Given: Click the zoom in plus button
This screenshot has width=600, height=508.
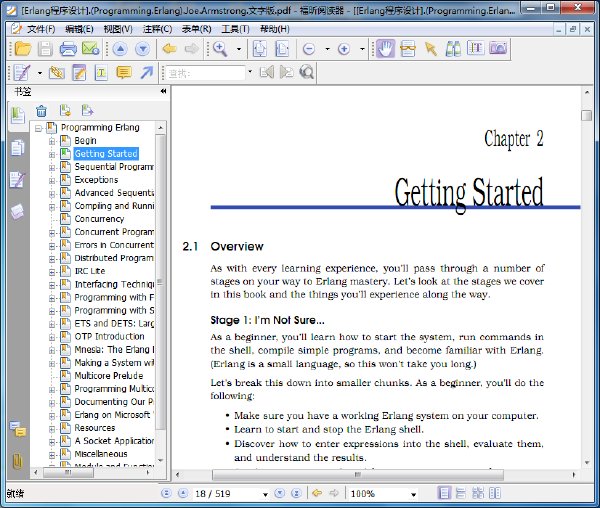Looking at the screenshot, I should click(x=344, y=49).
